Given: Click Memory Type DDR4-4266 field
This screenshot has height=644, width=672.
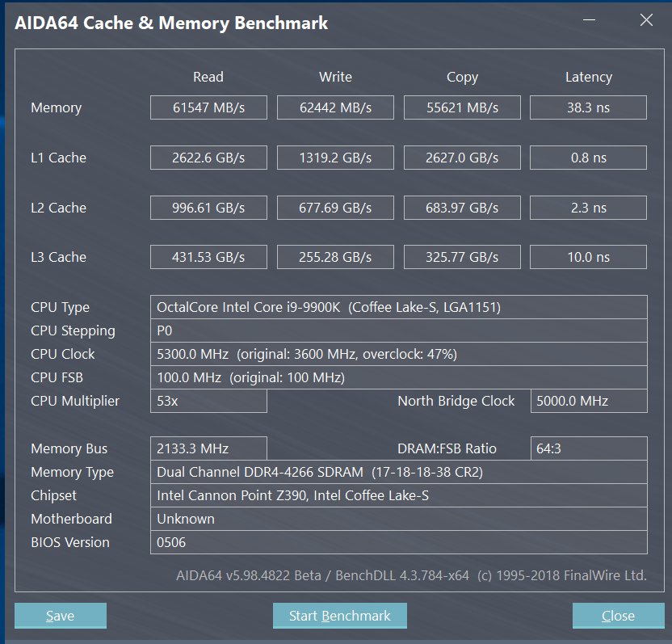Looking at the screenshot, I should point(399,472).
